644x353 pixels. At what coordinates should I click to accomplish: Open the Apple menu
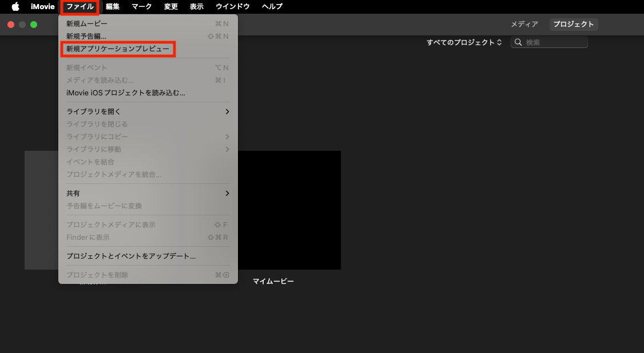tap(15, 6)
